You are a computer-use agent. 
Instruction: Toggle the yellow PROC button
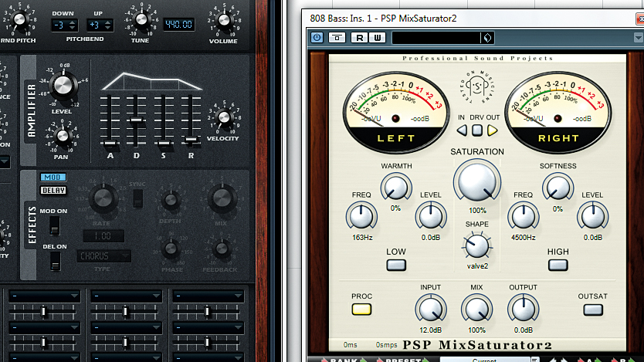(361, 309)
